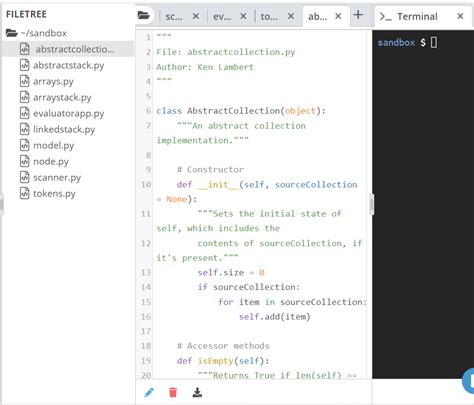This screenshot has height=405, width=474.
Task: Open abstractstack.py in file tree
Action: click(68, 65)
